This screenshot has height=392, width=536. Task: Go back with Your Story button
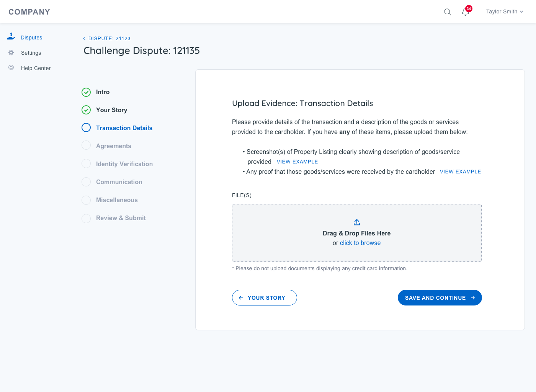point(264,298)
